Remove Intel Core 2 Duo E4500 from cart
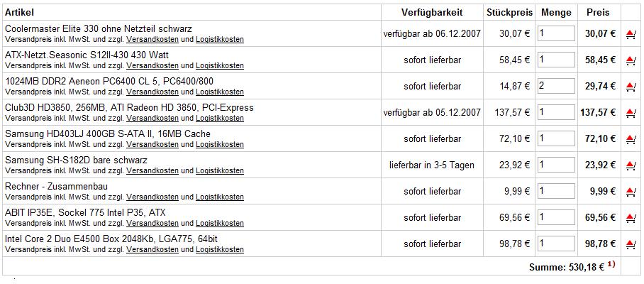Screen dimensions: 644x284 click(631, 244)
